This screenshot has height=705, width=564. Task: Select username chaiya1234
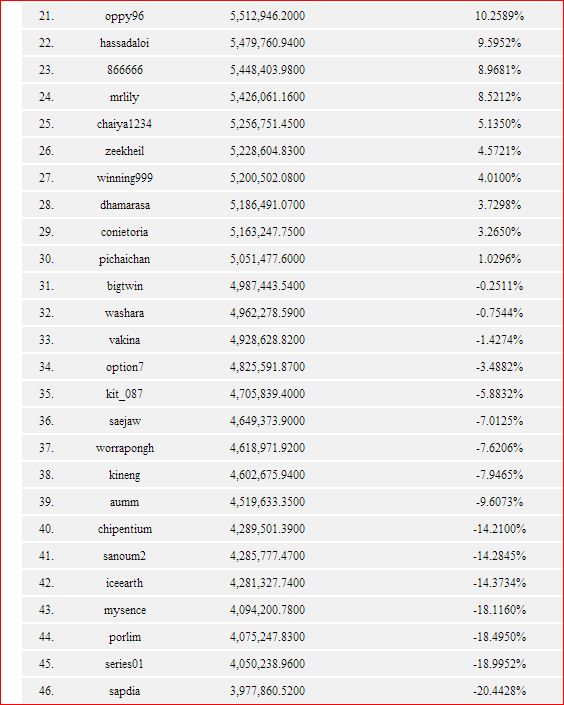[125, 124]
